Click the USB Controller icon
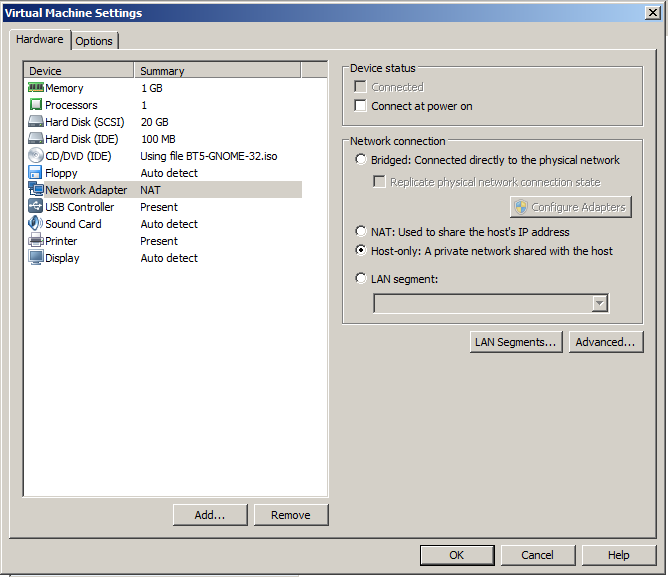Screen dimensions: 668x578 (x=35, y=206)
